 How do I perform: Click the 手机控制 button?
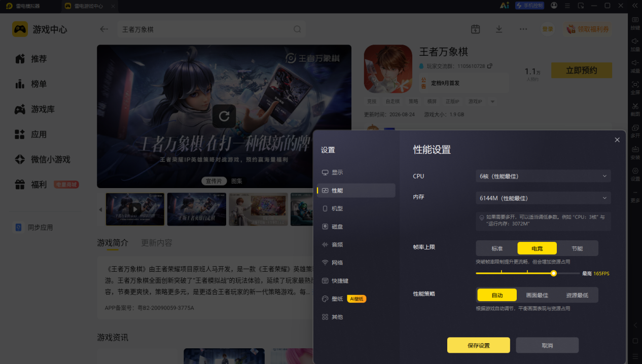tap(529, 6)
